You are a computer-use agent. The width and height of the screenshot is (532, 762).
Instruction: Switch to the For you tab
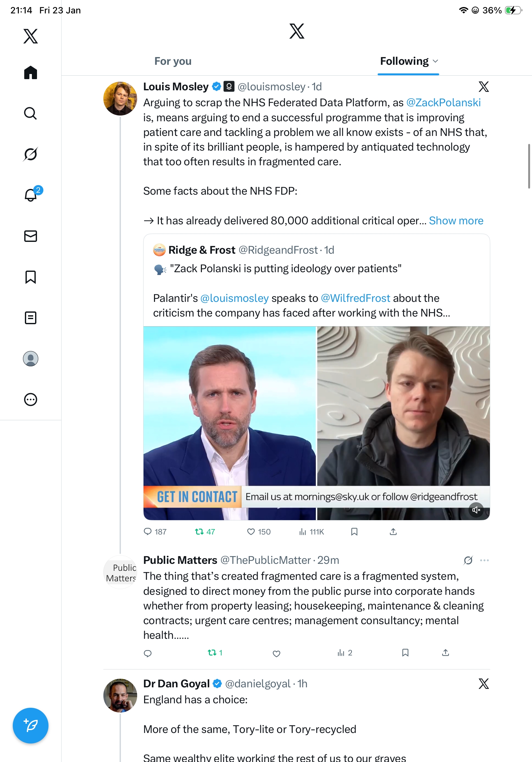[x=173, y=61]
